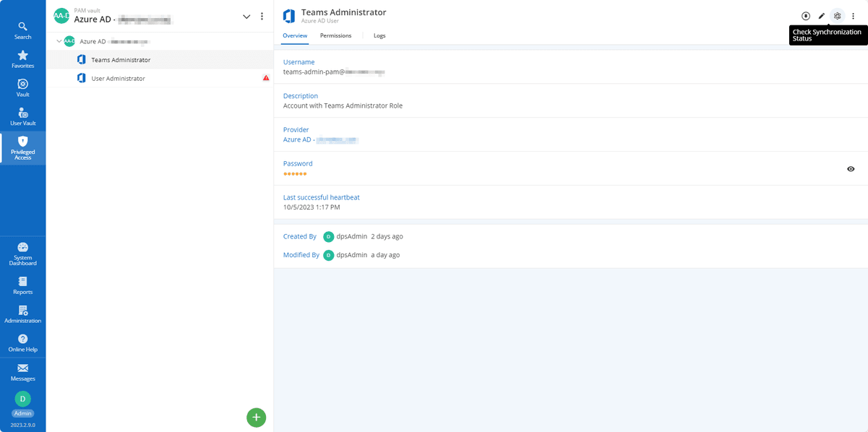Open the Reports section
This screenshot has height=432, width=868.
[x=22, y=285]
